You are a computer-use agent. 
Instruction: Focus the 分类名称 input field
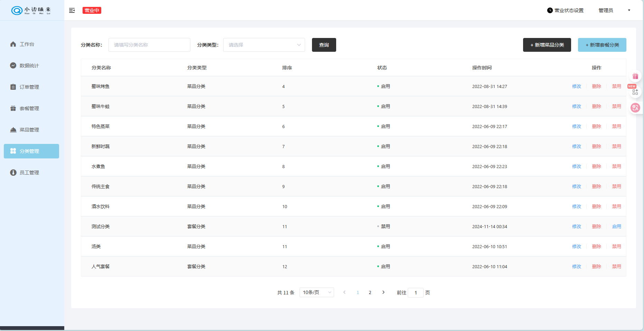click(149, 45)
